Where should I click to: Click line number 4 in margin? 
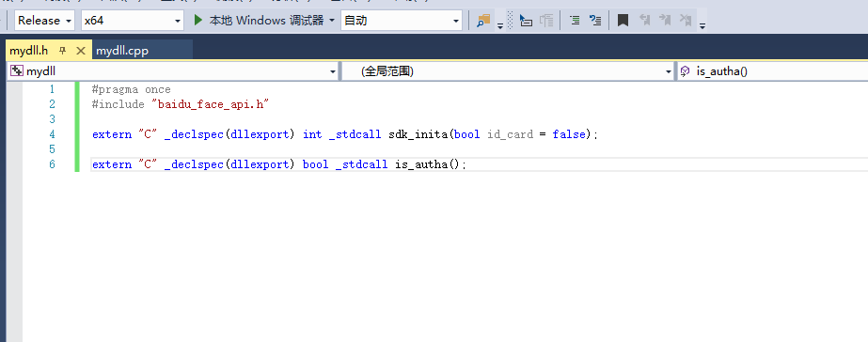(x=52, y=134)
